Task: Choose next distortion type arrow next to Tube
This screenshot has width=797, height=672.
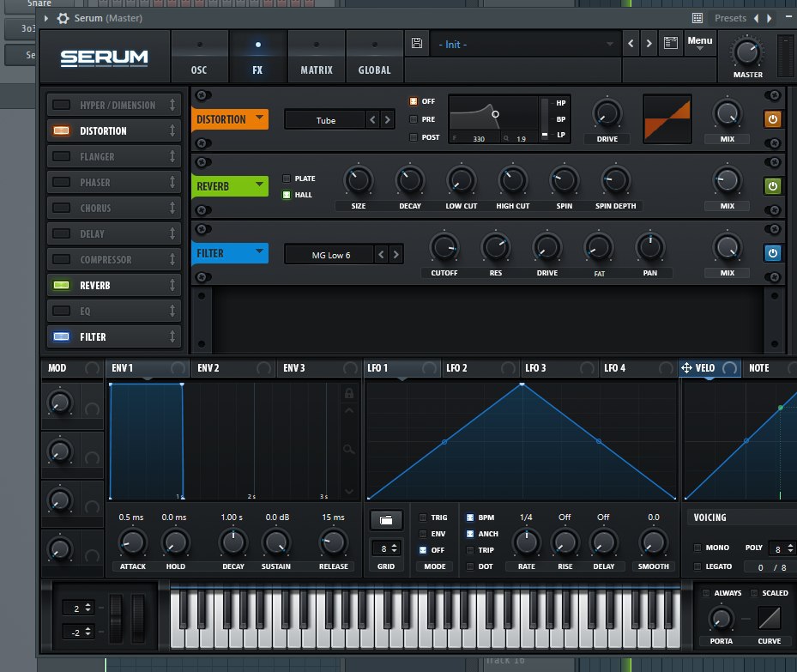Action: coord(387,120)
